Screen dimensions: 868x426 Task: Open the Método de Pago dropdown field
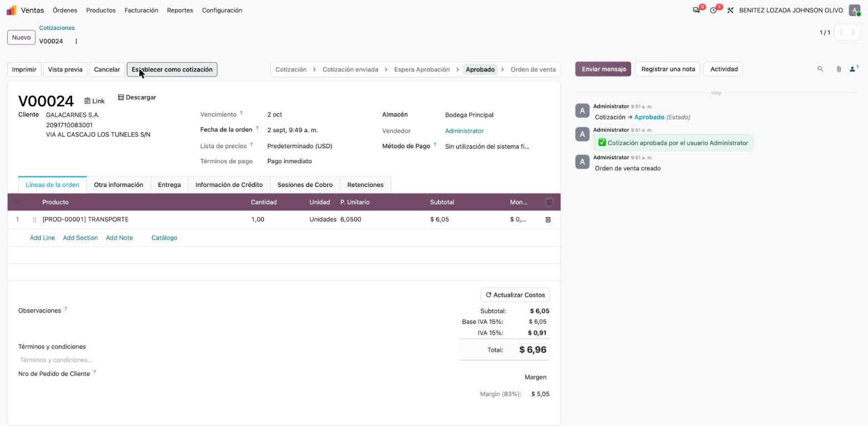[x=497, y=147]
